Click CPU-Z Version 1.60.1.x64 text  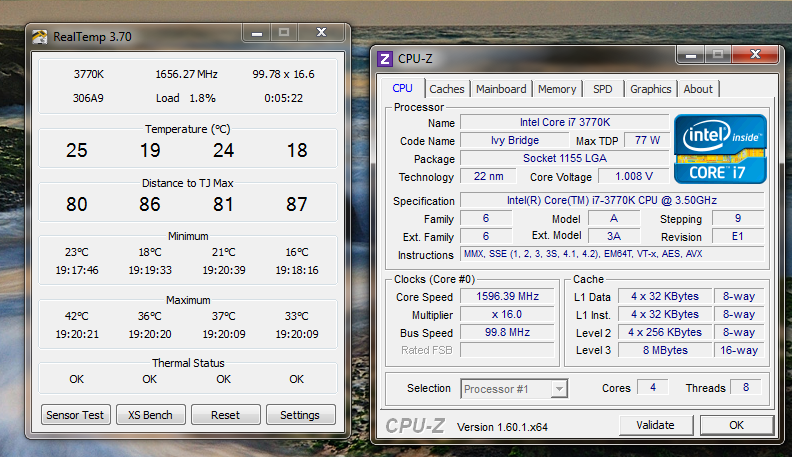(502, 427)
